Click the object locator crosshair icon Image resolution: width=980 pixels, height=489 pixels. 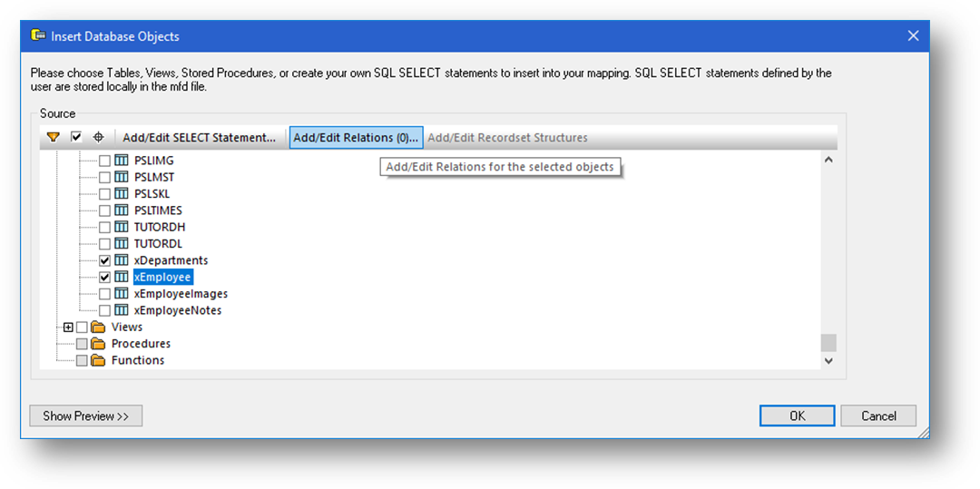(99, 137)
